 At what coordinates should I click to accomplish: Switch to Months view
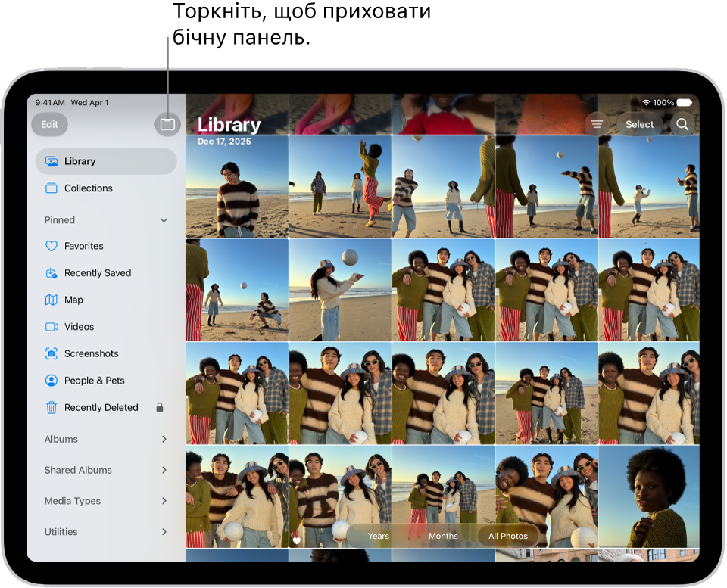click(443, 536)
